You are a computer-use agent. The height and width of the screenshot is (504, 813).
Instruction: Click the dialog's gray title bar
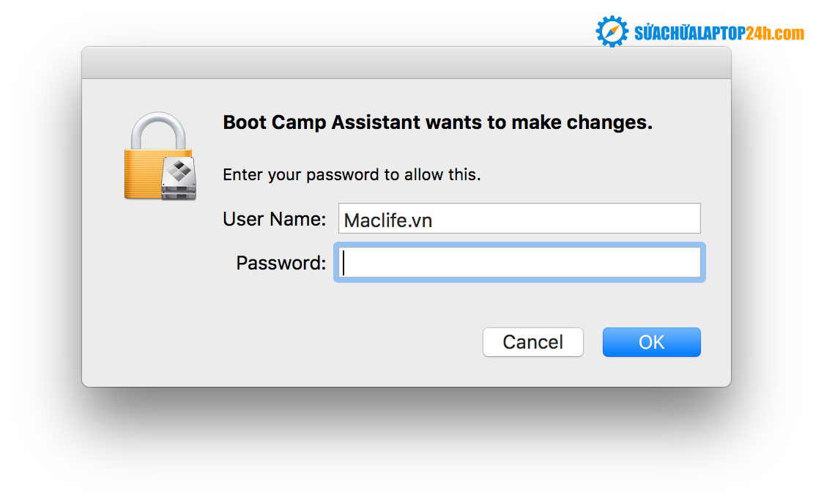click(406, 63)
